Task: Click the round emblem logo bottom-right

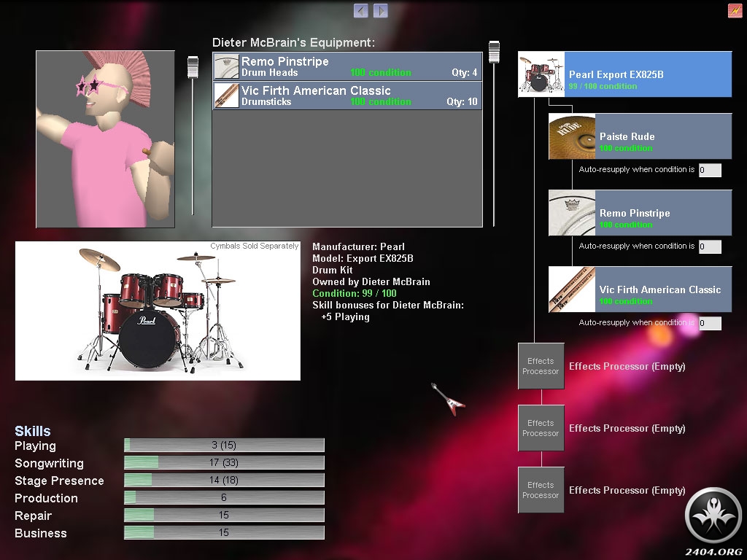Action: pos(713,515)
